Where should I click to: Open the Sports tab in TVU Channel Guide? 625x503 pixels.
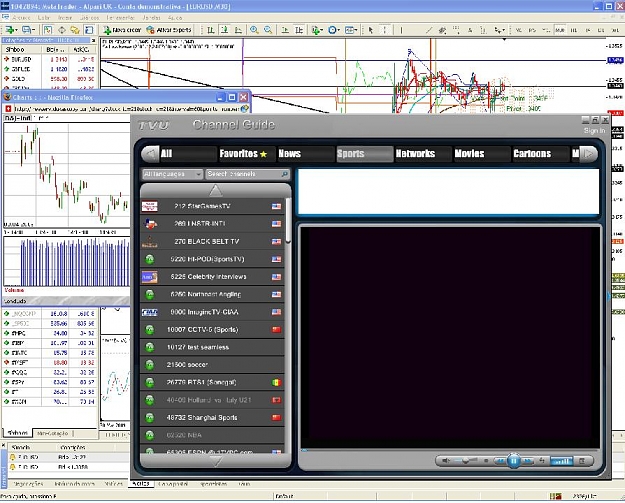[x=364, y=154]
